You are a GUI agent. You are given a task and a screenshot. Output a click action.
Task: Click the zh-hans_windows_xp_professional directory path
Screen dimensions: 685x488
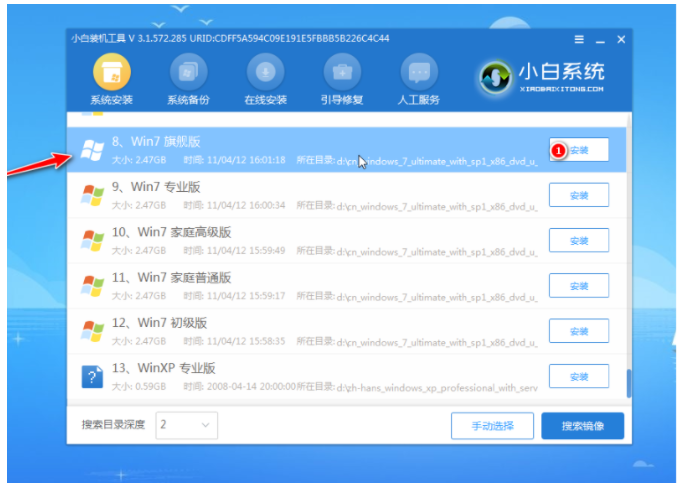point(437,388)
